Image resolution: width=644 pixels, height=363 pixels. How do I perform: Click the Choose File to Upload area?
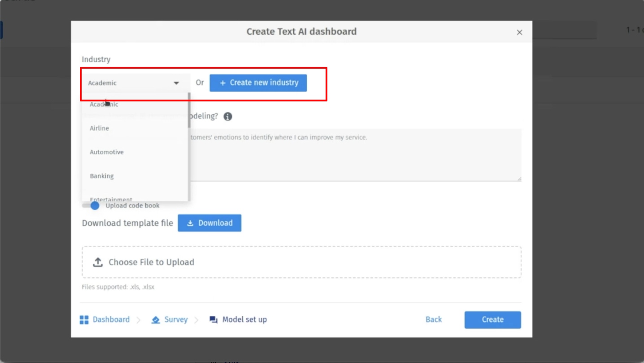[x=301, y=262]
